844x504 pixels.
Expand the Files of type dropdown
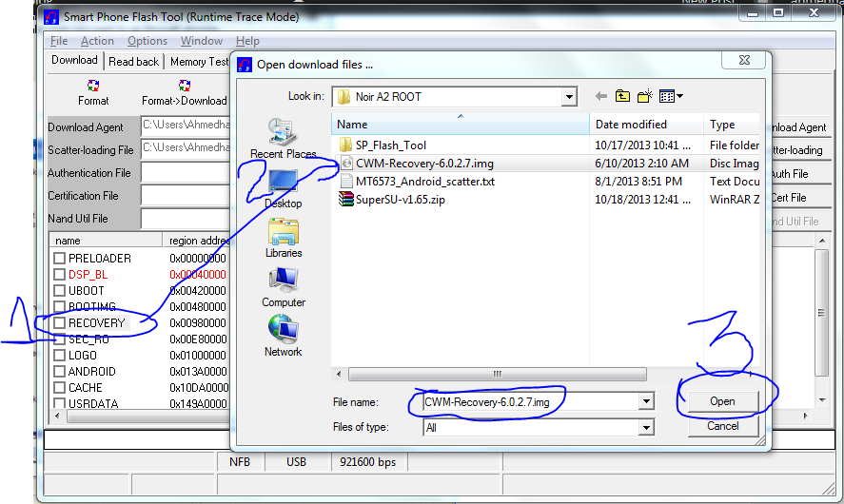646,428
